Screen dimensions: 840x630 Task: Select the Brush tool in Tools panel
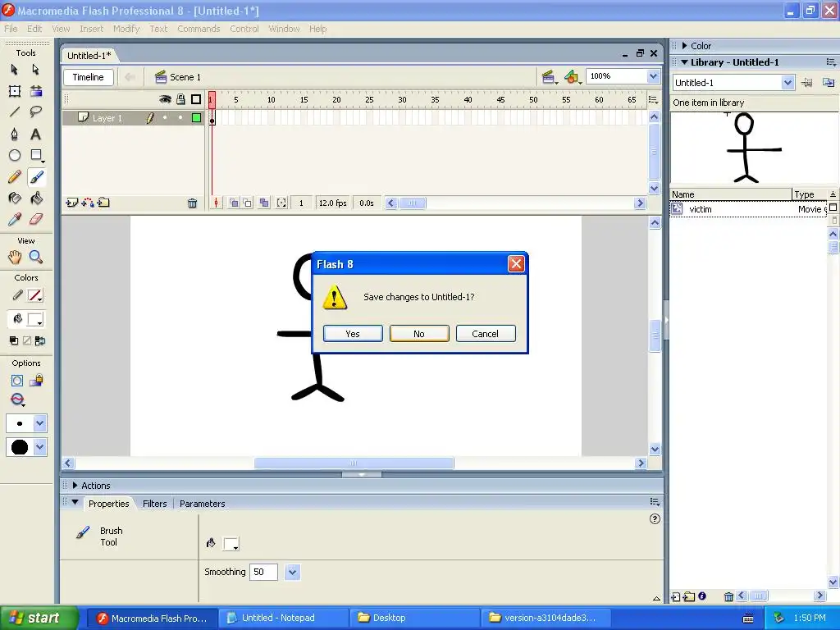tap(36, 177)
